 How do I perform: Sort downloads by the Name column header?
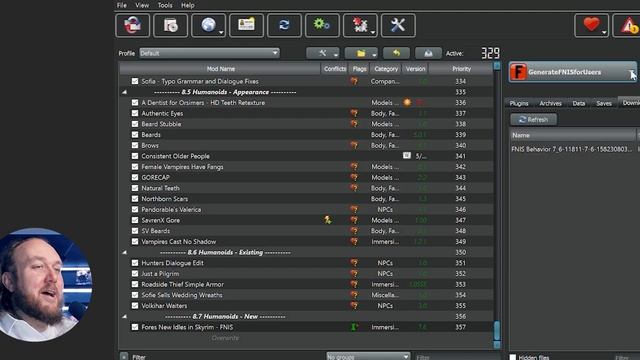point(572,135)
